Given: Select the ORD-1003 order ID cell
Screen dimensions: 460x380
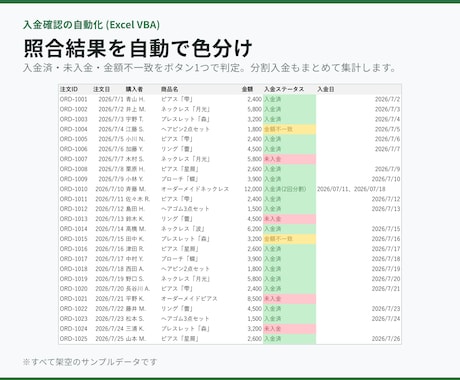Looking at the screenshot, I should (74, 119).
